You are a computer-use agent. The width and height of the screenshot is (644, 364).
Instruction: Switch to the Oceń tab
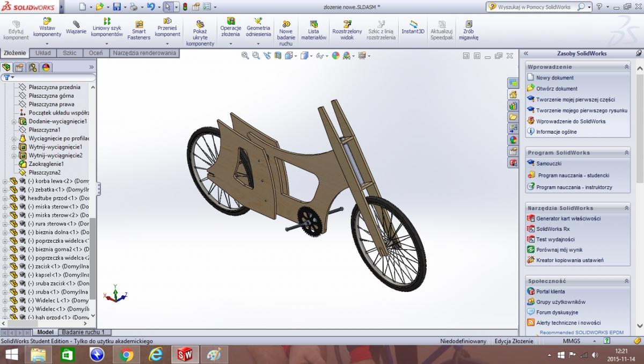coord(96,53)
